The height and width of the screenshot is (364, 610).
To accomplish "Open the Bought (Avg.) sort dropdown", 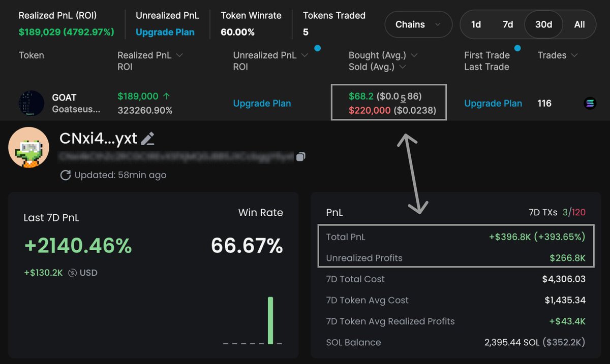I will (414, 55).
